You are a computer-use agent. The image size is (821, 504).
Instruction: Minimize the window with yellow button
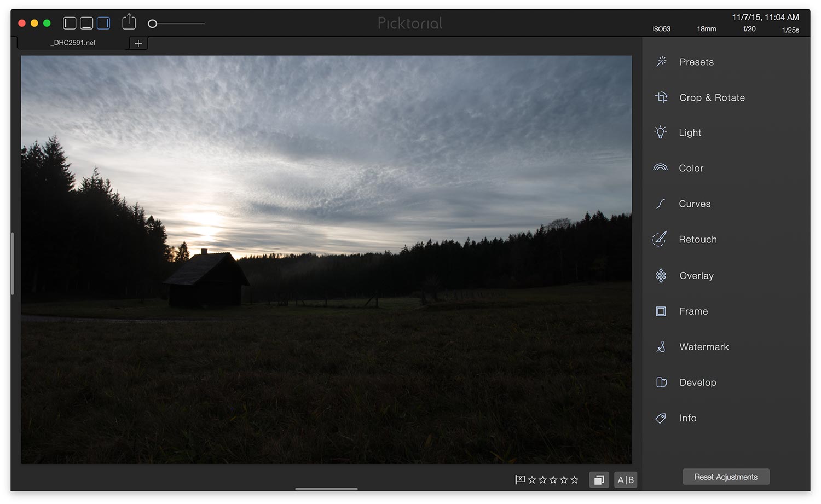34,23
